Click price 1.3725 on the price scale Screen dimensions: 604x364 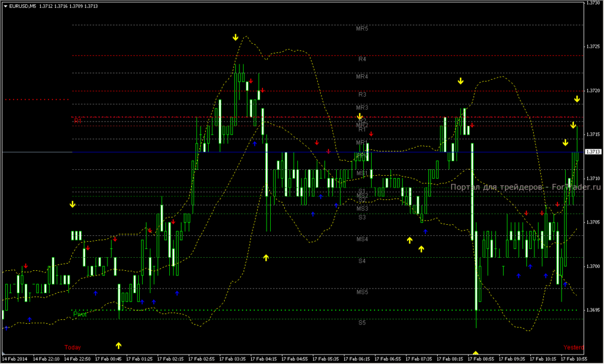(593, 46)
